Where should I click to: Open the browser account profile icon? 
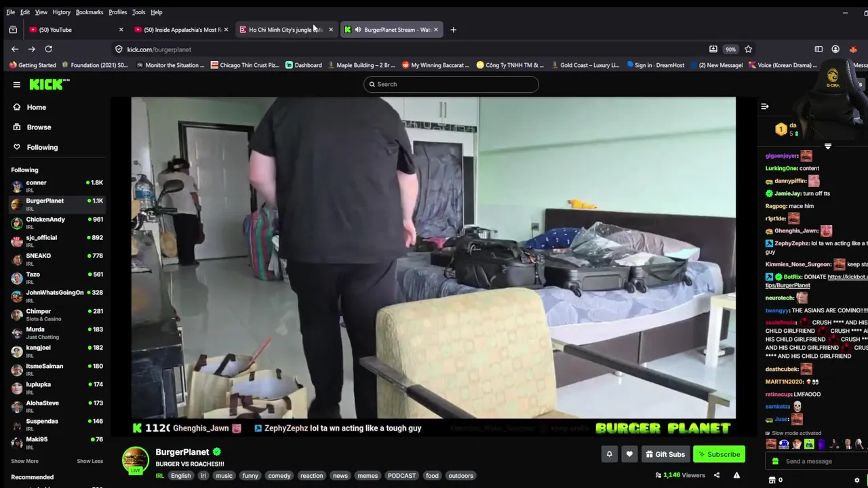click(835, 49)
